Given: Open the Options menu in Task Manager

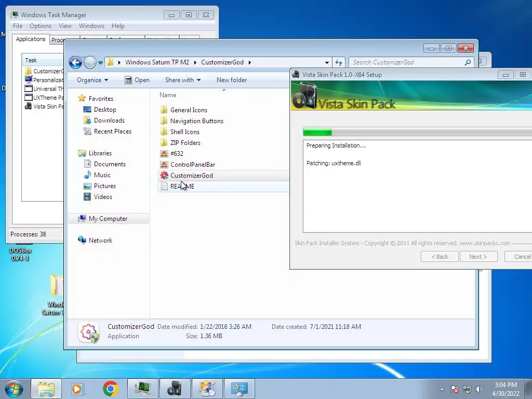Looking at the screenshot, I should point(41,26).
